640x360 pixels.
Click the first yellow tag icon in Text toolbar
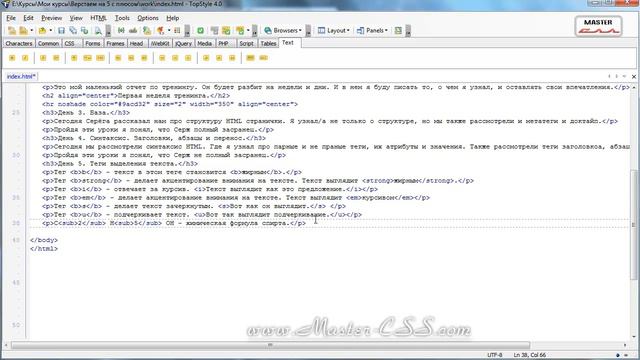coord(12,58)
